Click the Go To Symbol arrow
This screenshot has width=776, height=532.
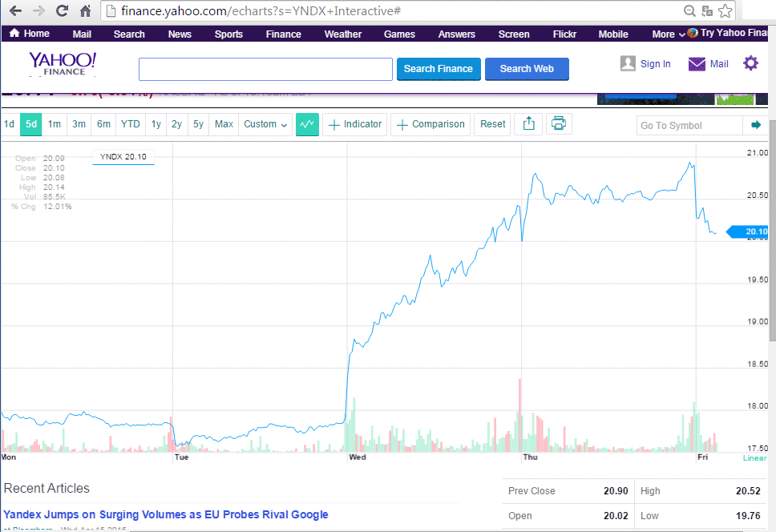(755, 125)
